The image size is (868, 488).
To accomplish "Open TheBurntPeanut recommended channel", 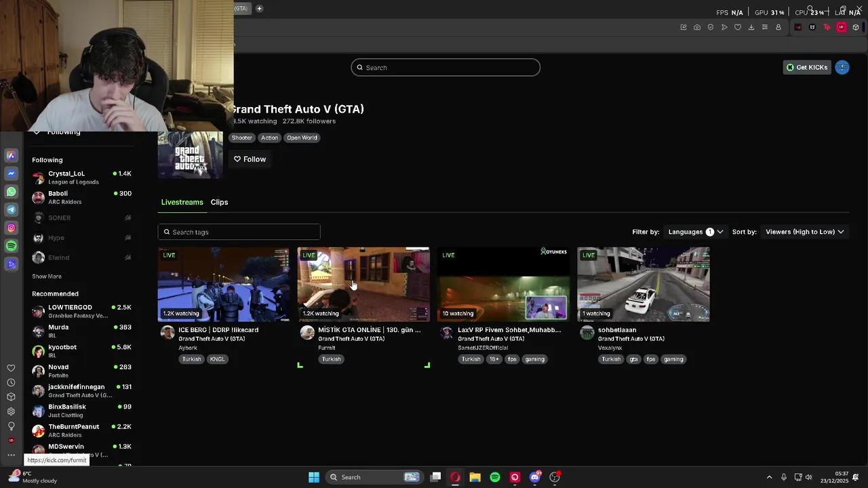I will pos(81,430).
